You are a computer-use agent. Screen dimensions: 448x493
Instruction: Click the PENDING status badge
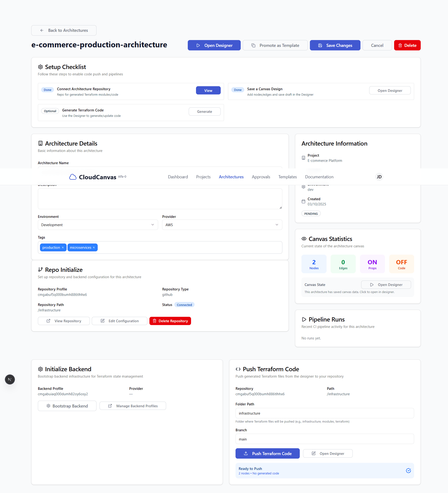(311, 213)
